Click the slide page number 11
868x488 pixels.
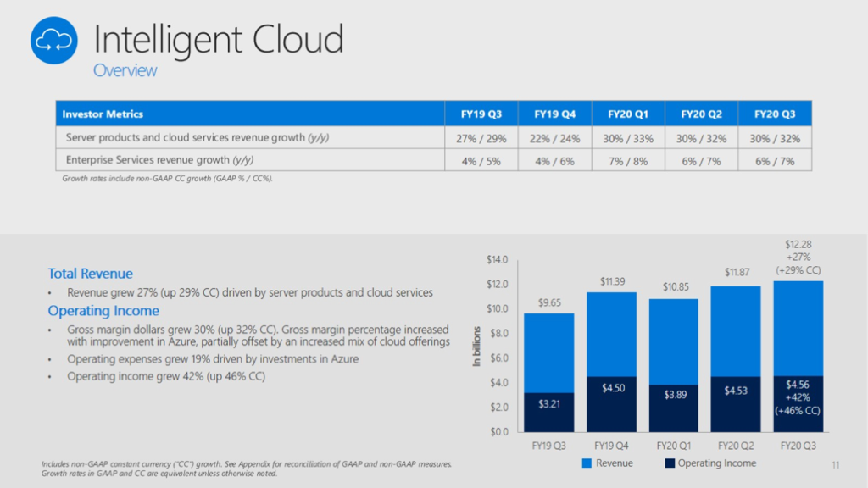tap(836, 465)
